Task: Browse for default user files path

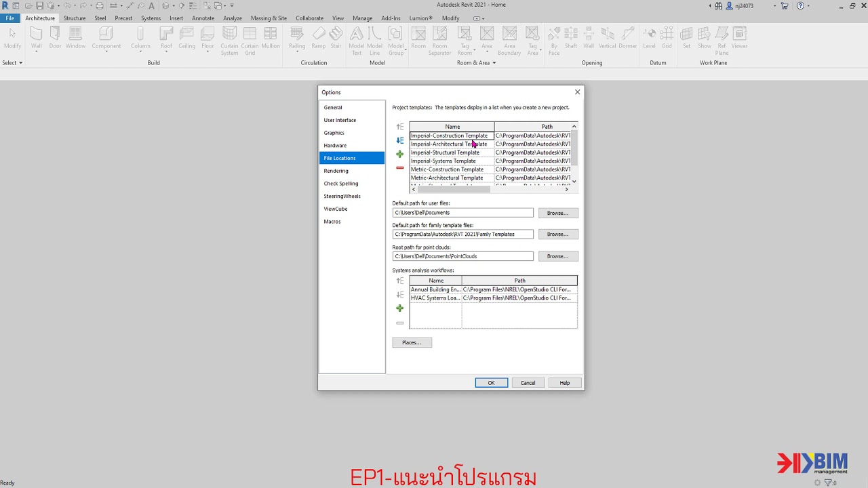Action: click(558, 213)
